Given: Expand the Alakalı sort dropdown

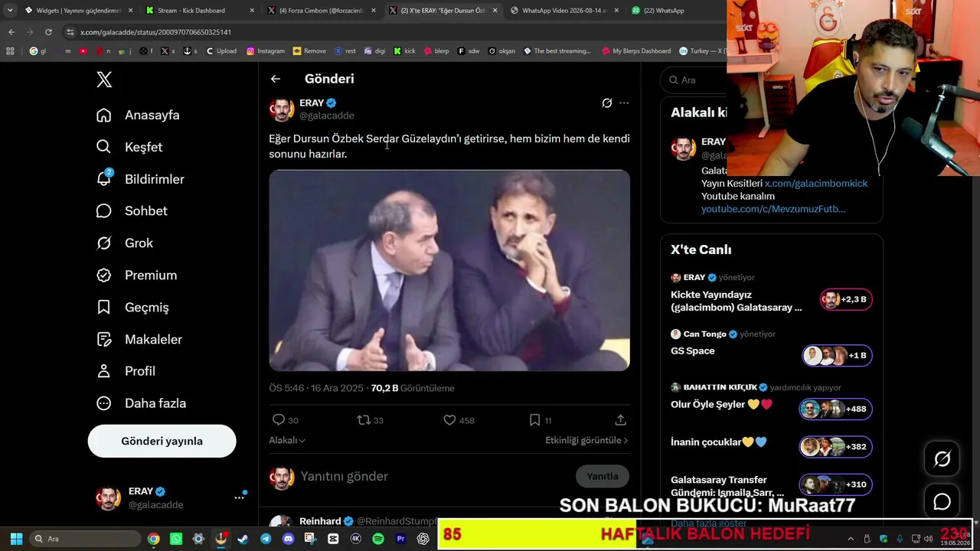Looking at the screenshot, I should point(287,440).
